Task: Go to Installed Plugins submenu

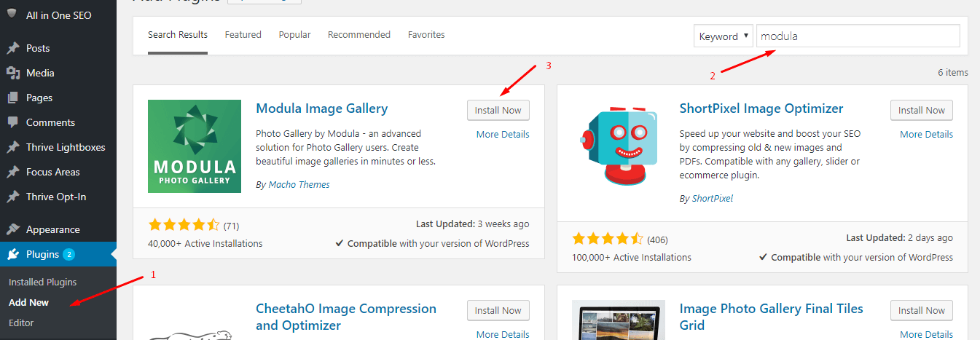Action: pyautogui.click(x=42, y=282)
